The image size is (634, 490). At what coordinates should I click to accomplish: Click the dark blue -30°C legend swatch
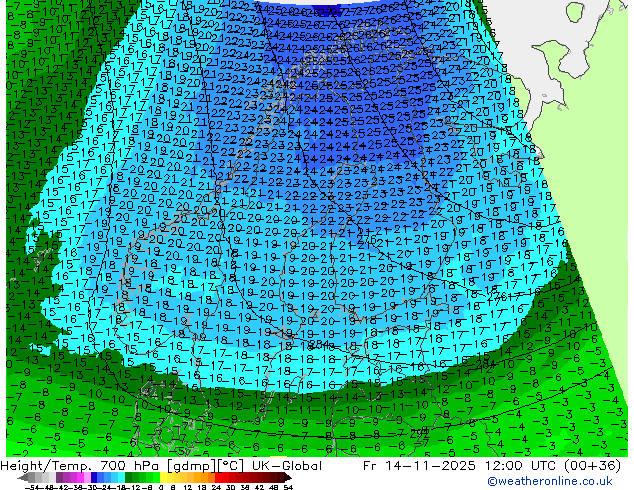pos(94,477)
